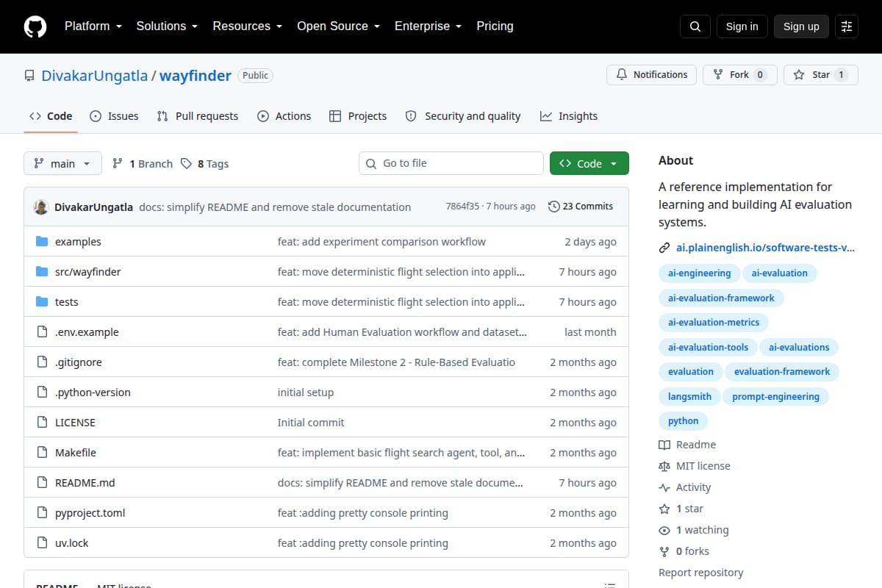Open the ai.plainenglish.io website link

tap(766, 248)
